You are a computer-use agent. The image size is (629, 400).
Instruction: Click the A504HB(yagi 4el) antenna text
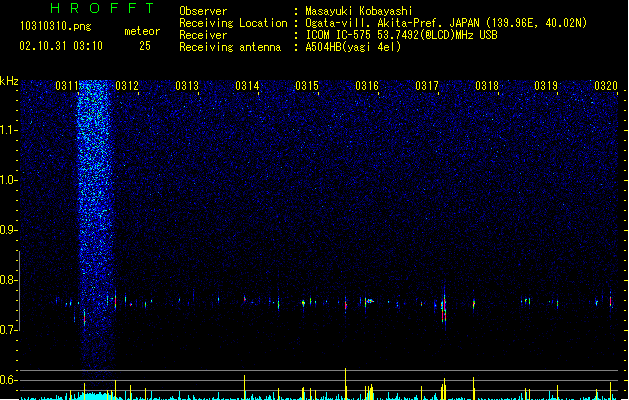[x=353, y=47]
